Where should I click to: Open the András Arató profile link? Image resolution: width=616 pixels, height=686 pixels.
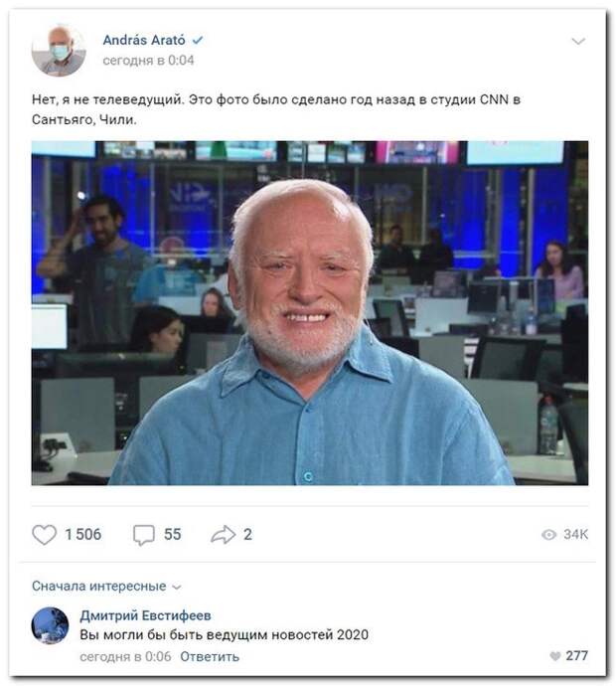(144, 40)
